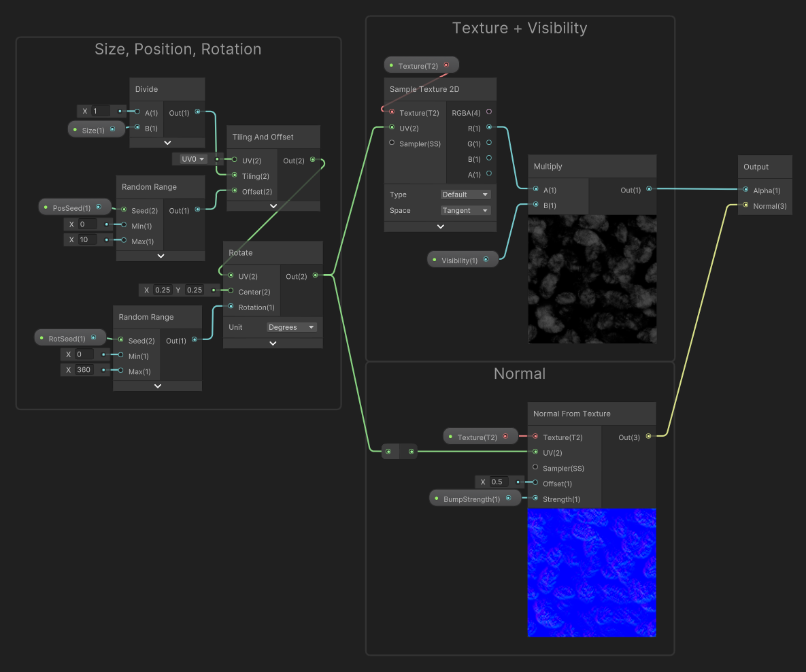
Task: Open the Type dropdown set to Default
Action: pyautogui.click(x=466, y=195)
